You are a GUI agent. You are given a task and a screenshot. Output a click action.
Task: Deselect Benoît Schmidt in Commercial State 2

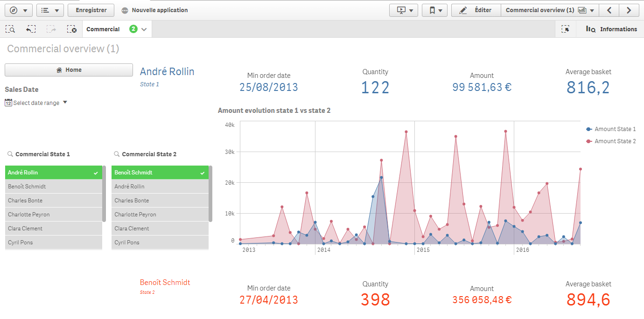[x=160, y=173]
